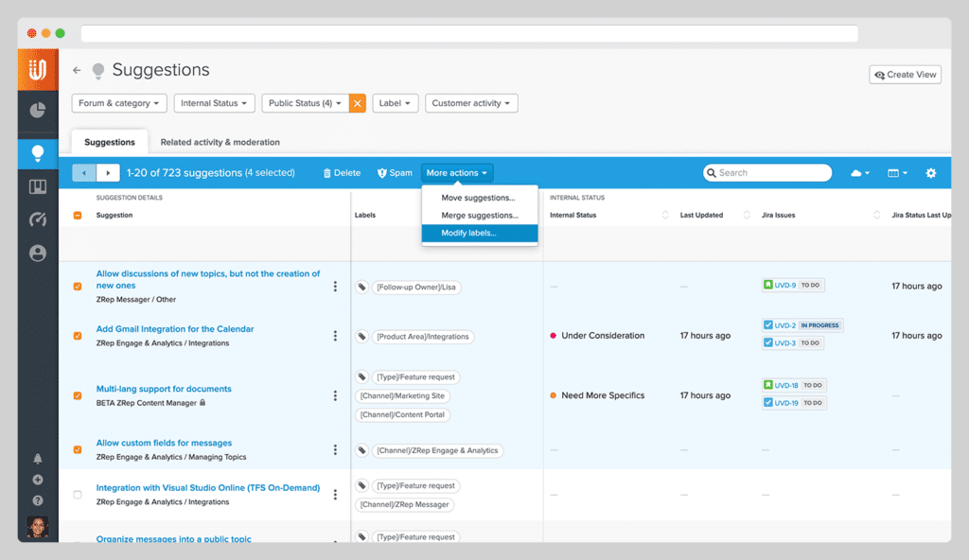
Task: Open Allow custom fields for messages link
Action: (x=164, y=444)
